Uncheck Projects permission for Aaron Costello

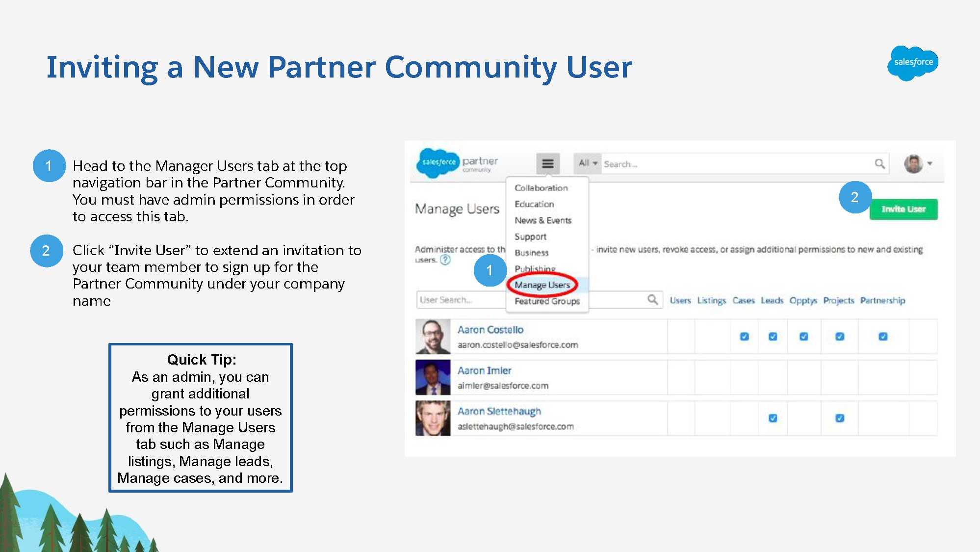point(839,337)
